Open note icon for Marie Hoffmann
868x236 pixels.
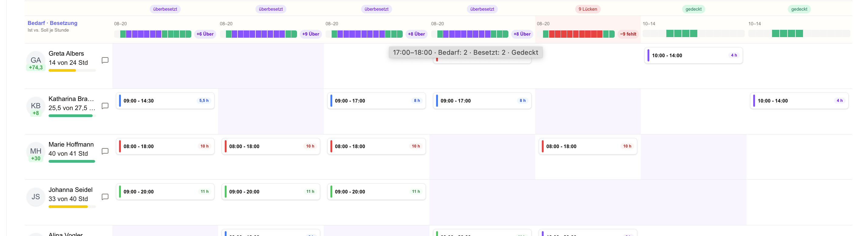pos(105,151)
